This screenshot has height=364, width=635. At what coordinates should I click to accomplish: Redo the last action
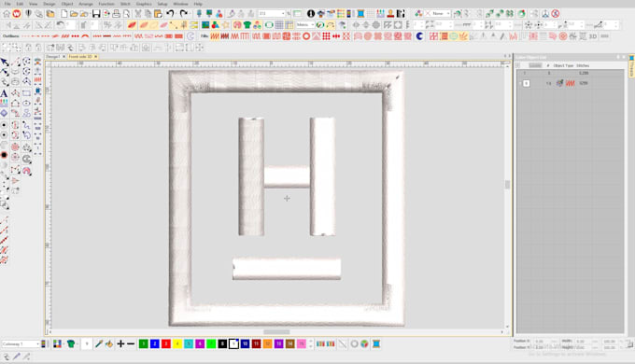[x=183, y=14]
